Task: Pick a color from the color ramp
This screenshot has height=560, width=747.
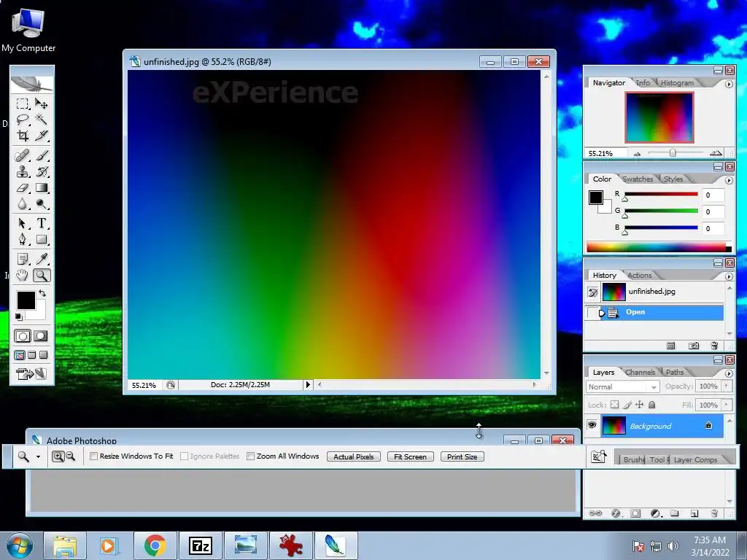Action: click(659, 247)
